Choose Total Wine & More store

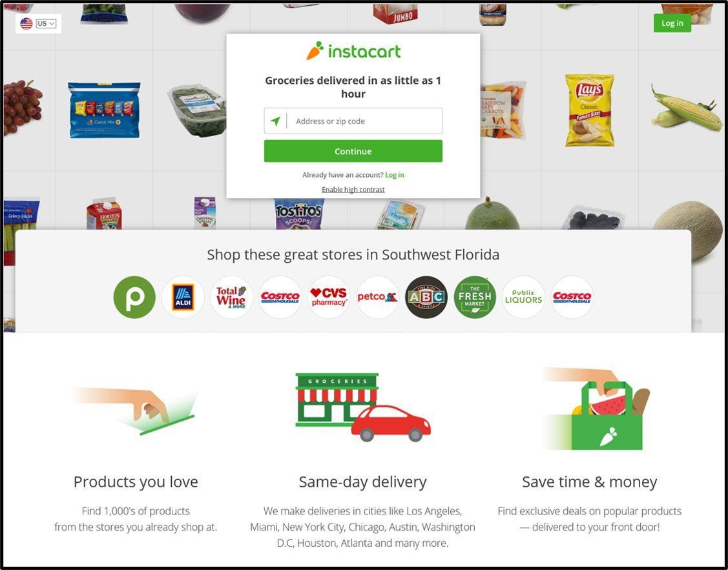pyautogui.click(x=231, y=298)
